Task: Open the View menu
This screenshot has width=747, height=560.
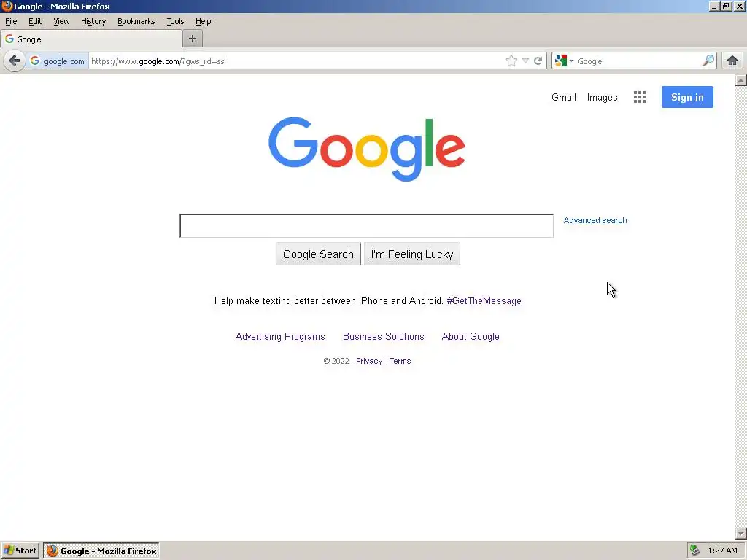Action: tap(61, 21)
